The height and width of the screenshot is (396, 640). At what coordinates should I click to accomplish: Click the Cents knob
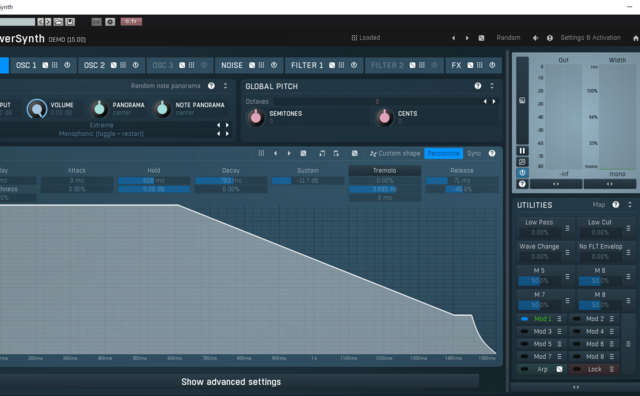pos(384,117)
